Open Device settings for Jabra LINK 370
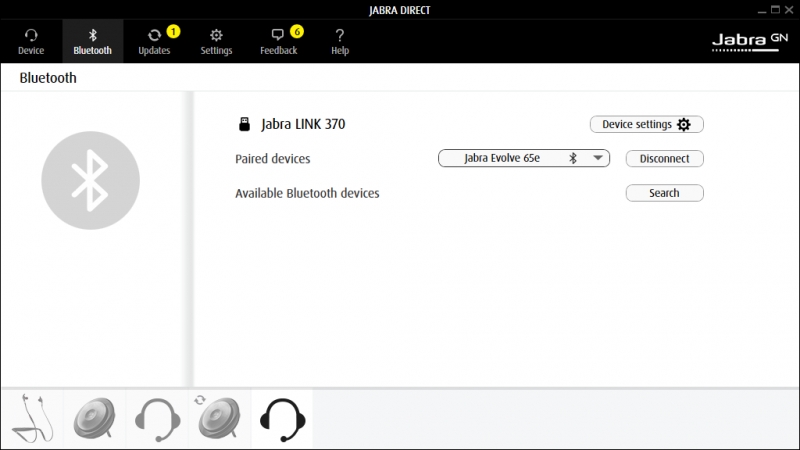This screenshot has height=450, width=800. [646, 124]
